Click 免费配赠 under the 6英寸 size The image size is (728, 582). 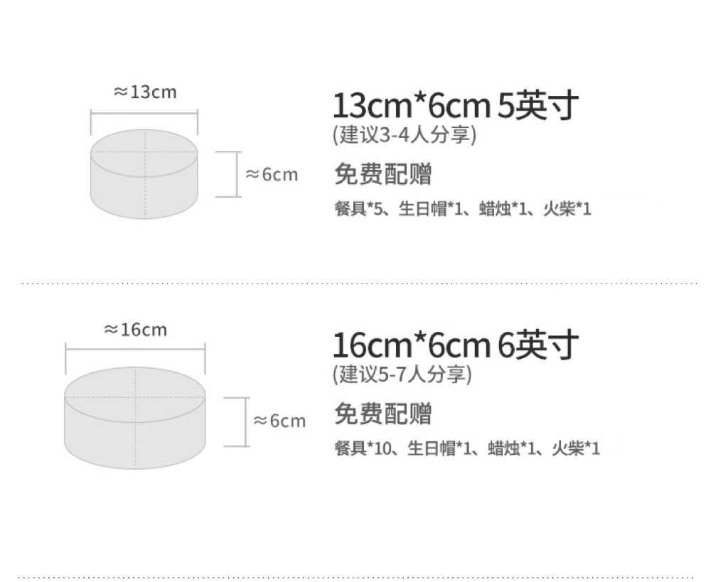382,414
